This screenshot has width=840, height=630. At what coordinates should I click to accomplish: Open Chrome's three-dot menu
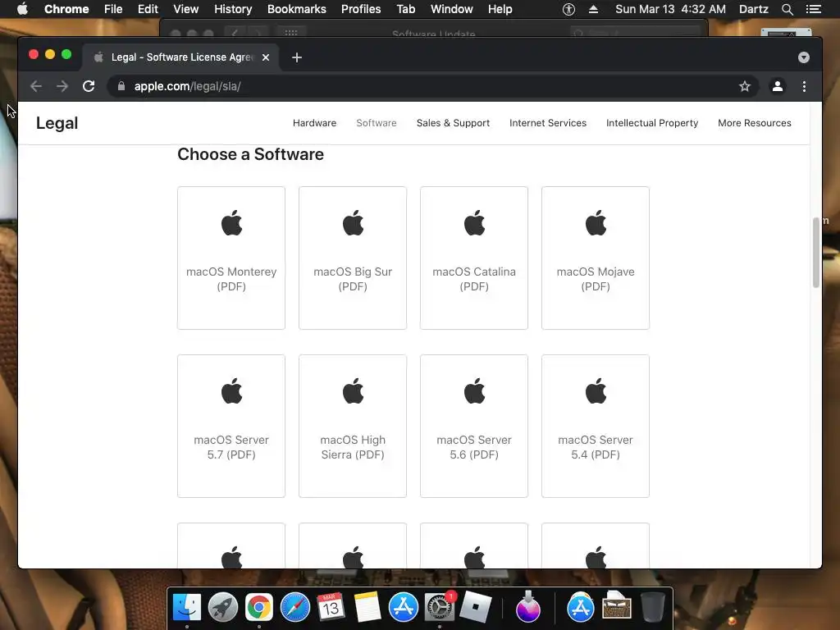tap(804, 86)
